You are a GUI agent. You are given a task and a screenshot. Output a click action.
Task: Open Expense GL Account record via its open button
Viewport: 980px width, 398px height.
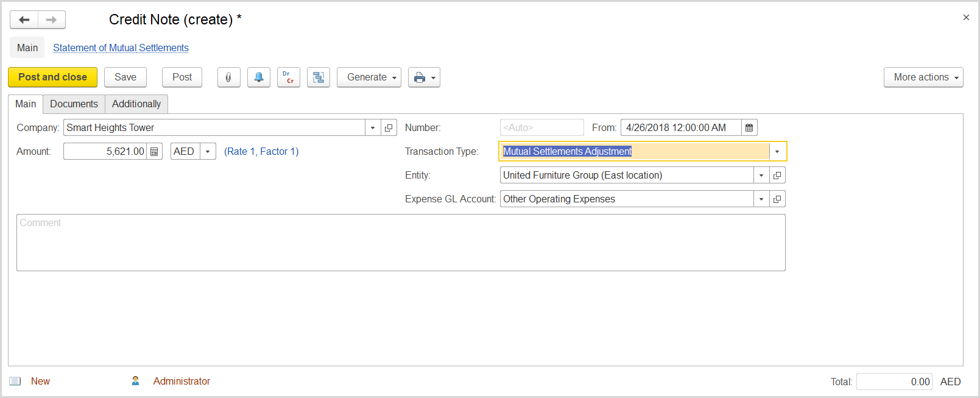tap(777, 199)
